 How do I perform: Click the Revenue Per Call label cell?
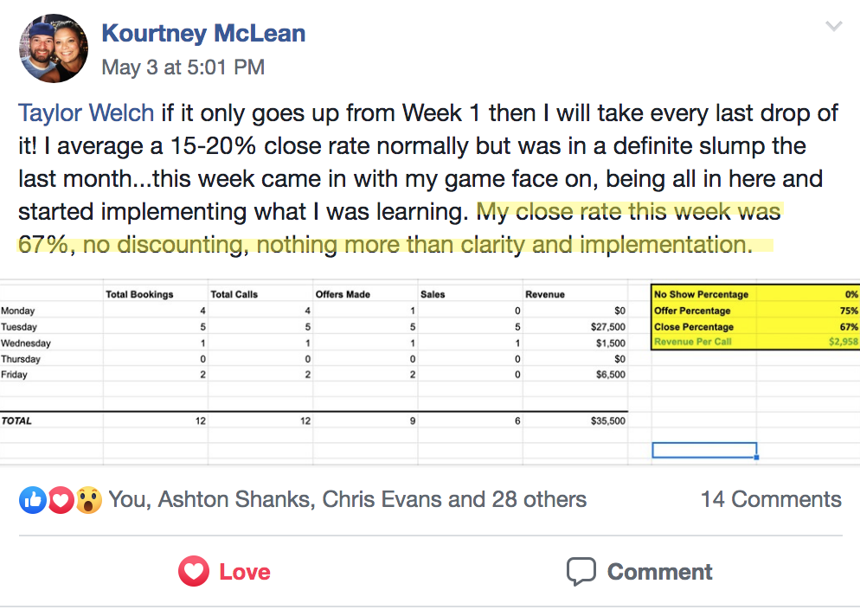703,343
